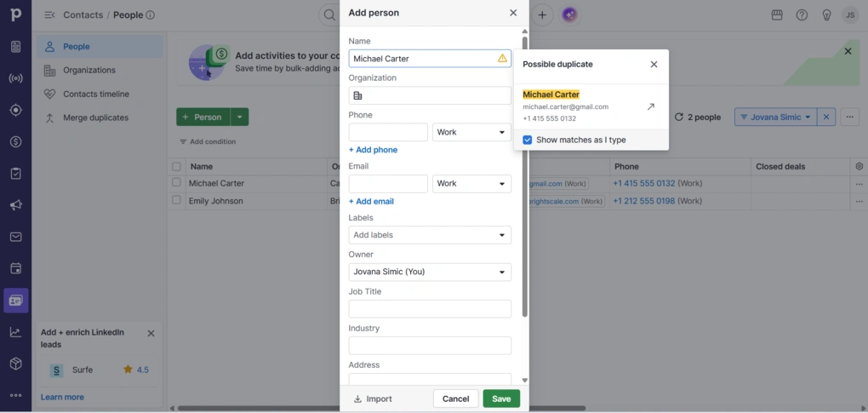Open Michael Carter duplicate via arrow icon

point(650,106)
